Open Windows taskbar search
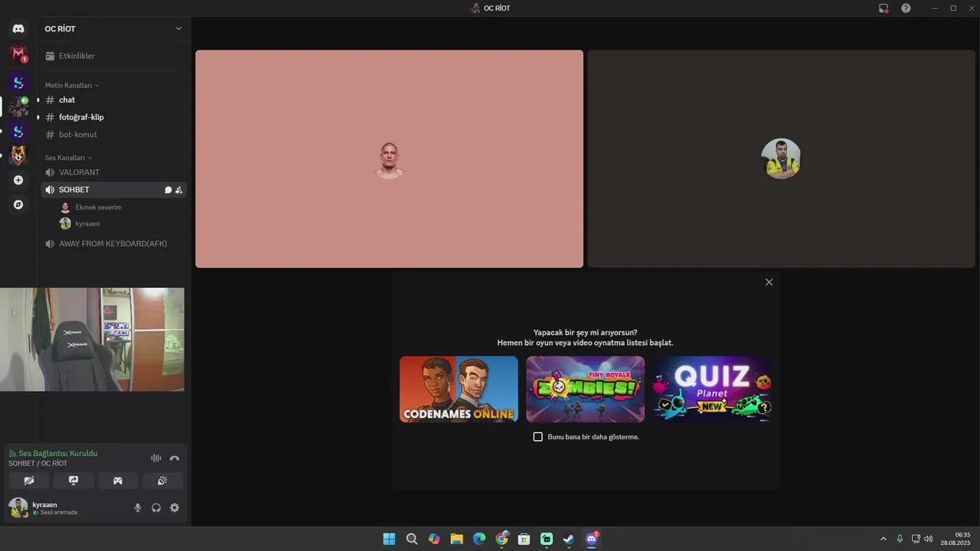Viewport: 980px width, 551px height. [412, 539]
